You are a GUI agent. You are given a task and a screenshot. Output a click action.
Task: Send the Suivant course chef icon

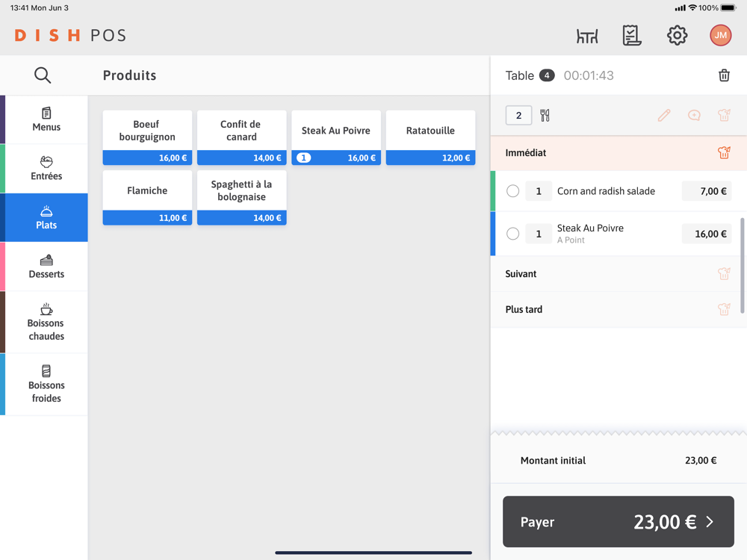click(723, 274)
